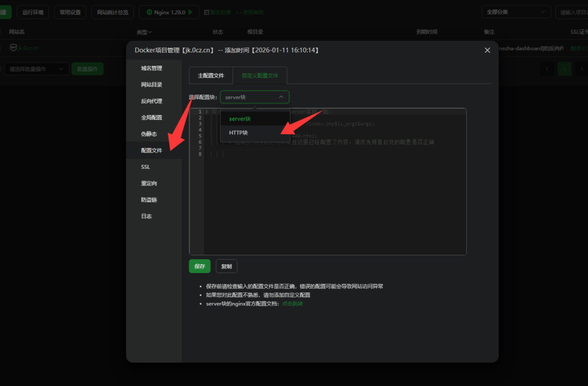Image resolution: width=588 pixels, height=386 pixels.
Task: Switch to the 自定义配置文件 tab
Action: coord(259,75)
